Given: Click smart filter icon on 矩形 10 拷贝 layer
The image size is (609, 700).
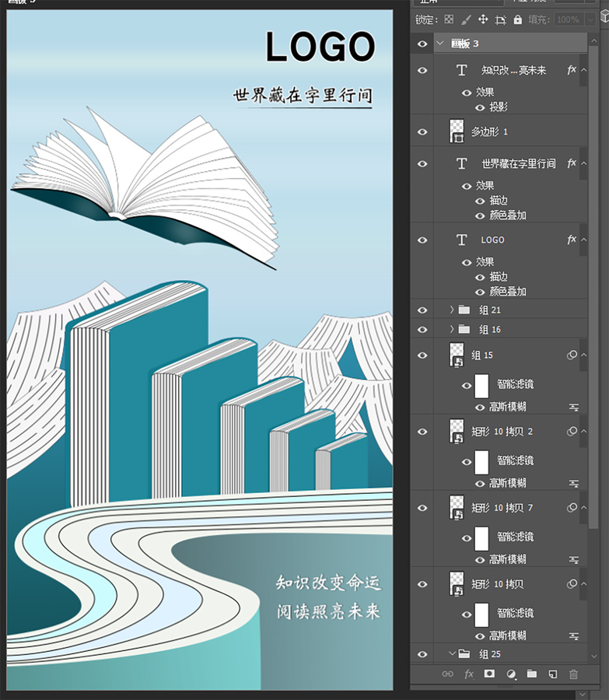Looking at the screenshot, I should [x=572, y=584].
